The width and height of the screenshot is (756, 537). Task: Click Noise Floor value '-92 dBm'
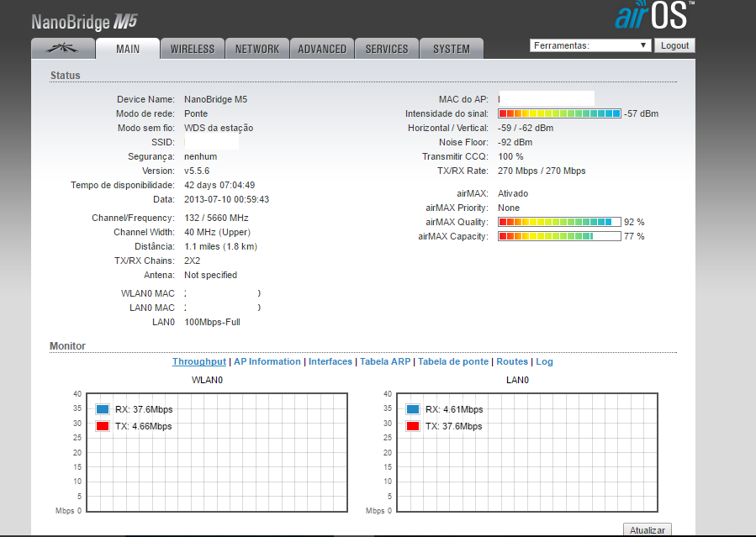(515, 143)
